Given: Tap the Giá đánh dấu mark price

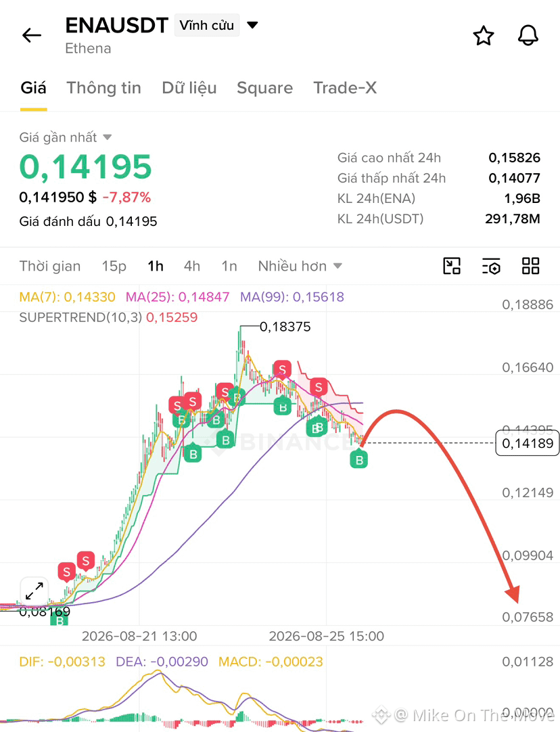Looking at the screenshot, I should (88, 221).
